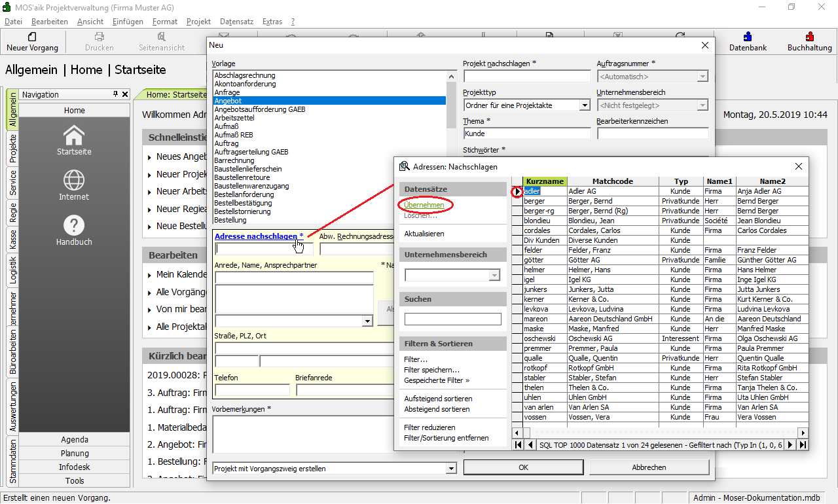
Task: Open the Unternehmensbereich dropdown in Nachschlagen dialog
Action: click(495, 276)
